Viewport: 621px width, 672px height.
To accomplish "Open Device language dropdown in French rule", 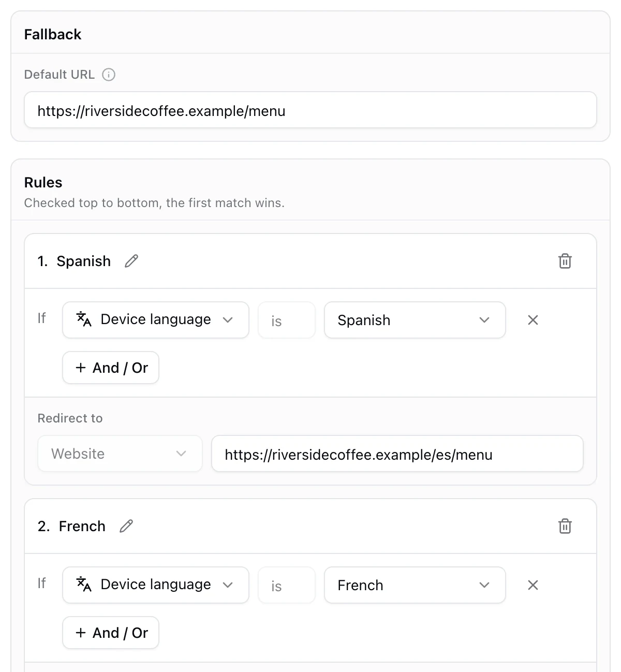I will (156, 585).
